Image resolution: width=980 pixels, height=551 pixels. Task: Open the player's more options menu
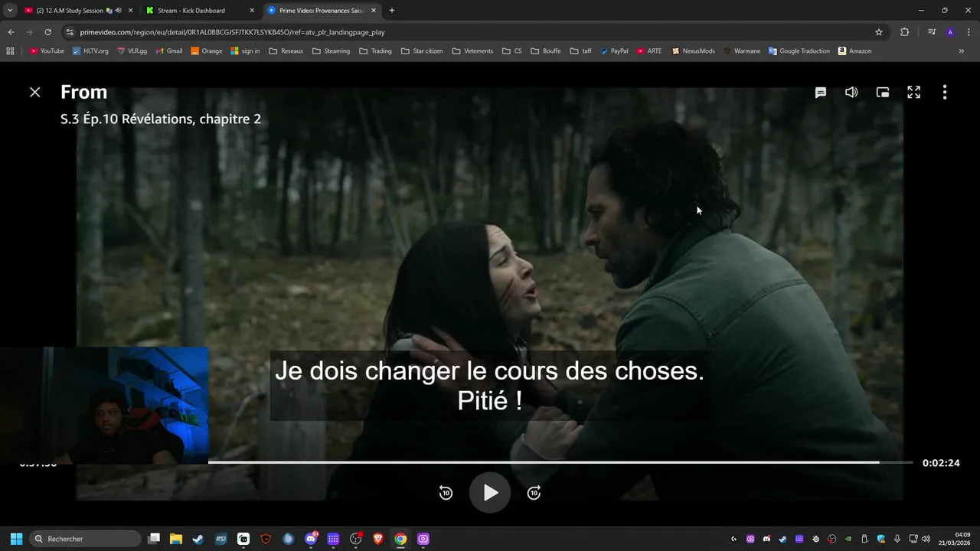[945, 92]
